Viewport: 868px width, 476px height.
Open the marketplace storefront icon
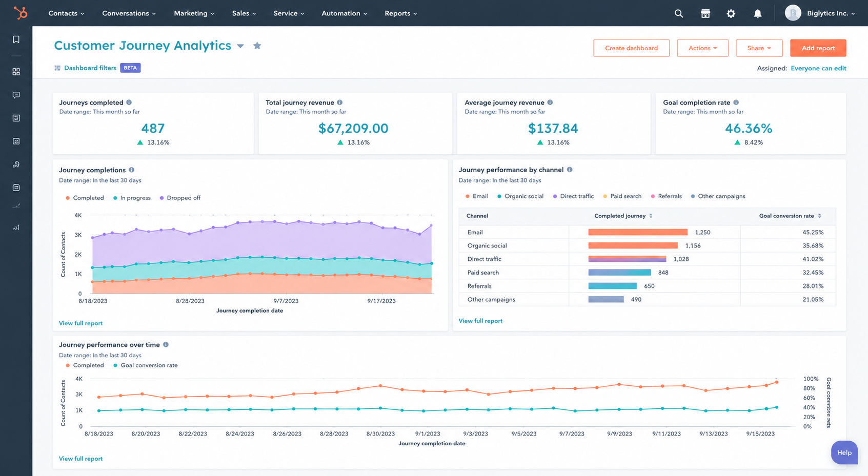pyautogui.click(x=705, y=13)
